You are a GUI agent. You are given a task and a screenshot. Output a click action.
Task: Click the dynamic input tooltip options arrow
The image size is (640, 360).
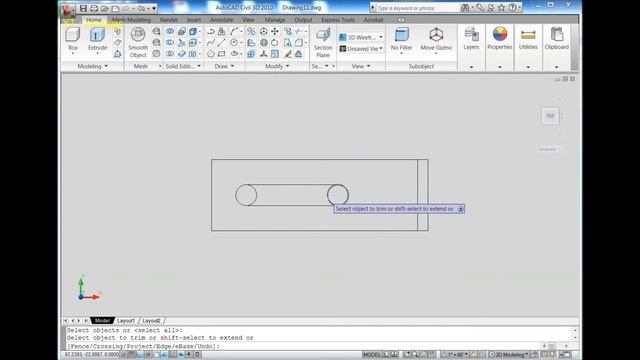(x=460, y=209)
